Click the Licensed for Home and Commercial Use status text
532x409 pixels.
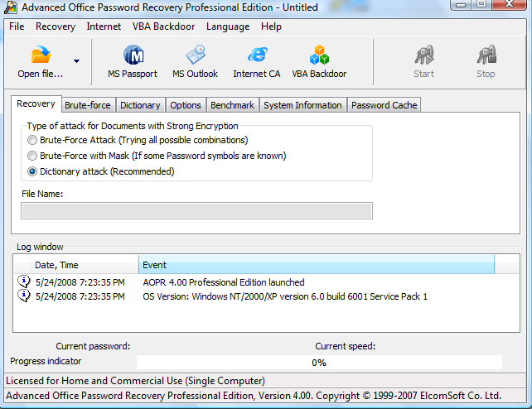click(x=135, y=381)
